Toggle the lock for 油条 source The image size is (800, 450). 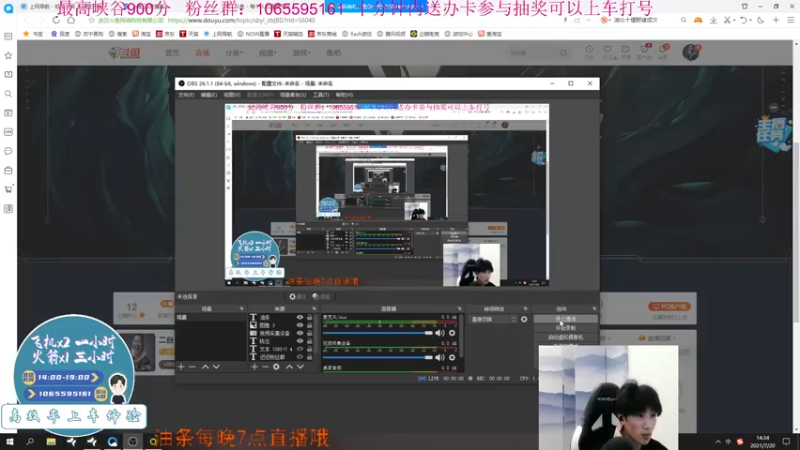tap(309, 317)
